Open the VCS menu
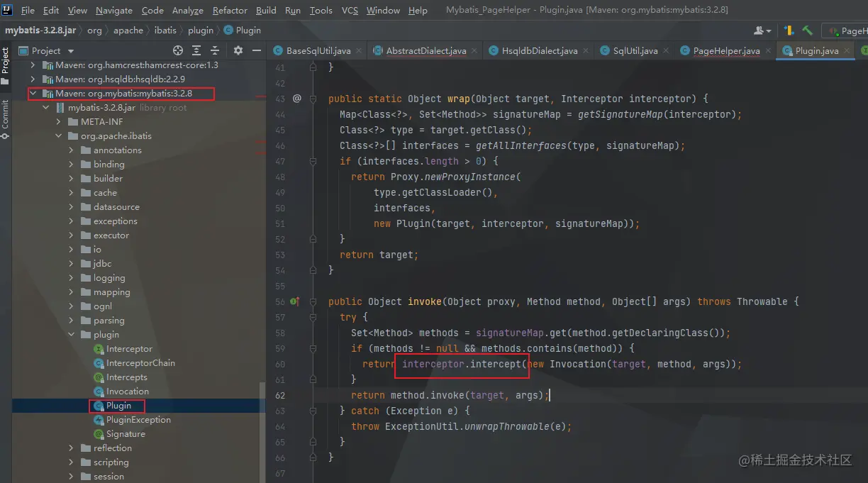This screenshot has height=483, width=868. click(x=350, y=10)
